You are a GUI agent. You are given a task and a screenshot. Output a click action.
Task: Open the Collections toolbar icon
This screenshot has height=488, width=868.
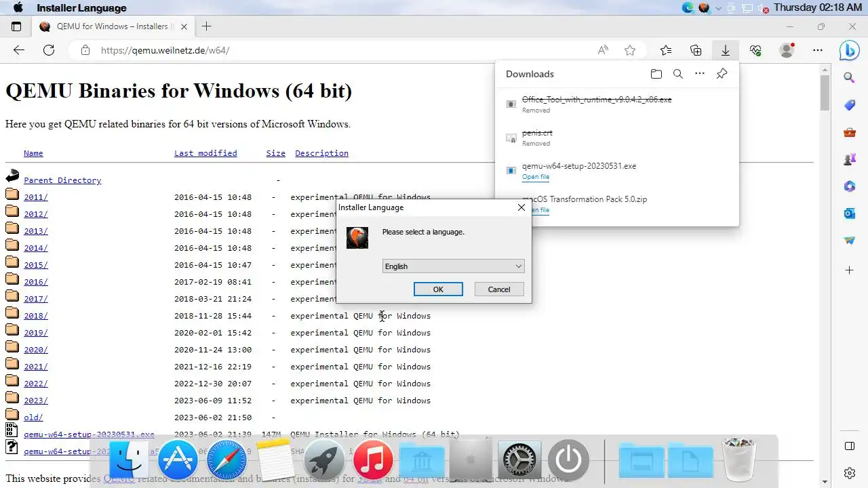(x=696, y=50)
